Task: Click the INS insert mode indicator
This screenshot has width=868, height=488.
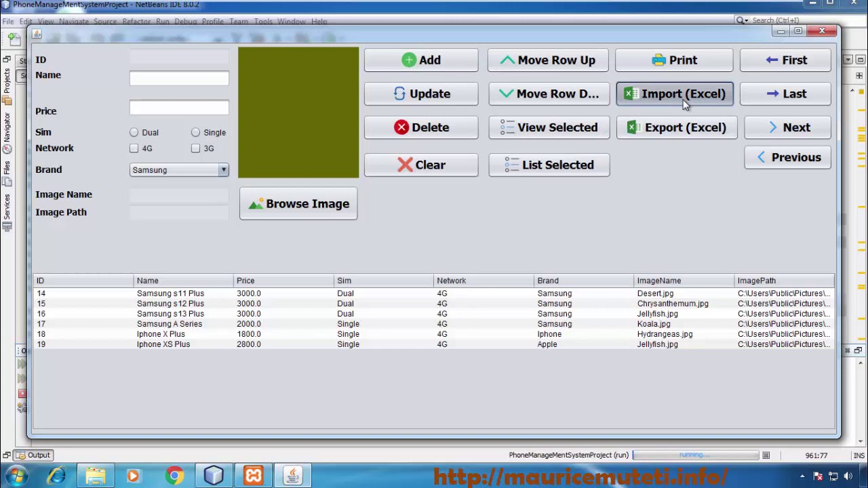Action: click(859, 455)
